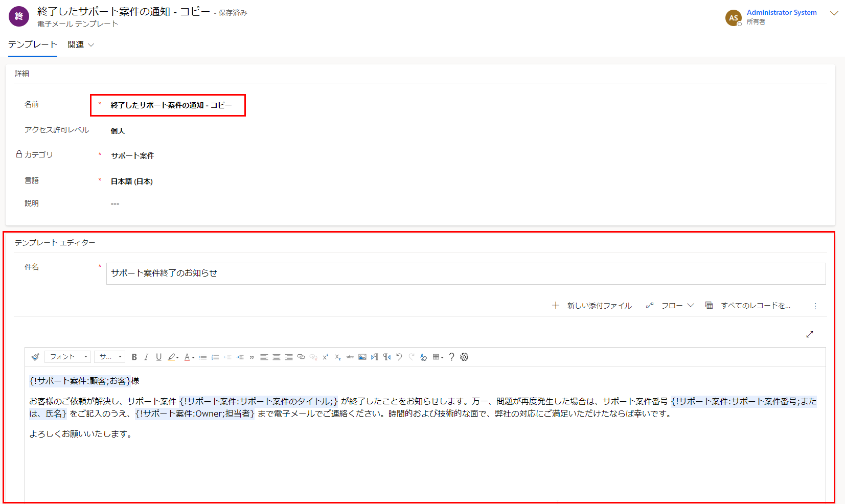Switch to the テンプレート tab
Viewport: 845px width, 504px height.
[33, 44]
